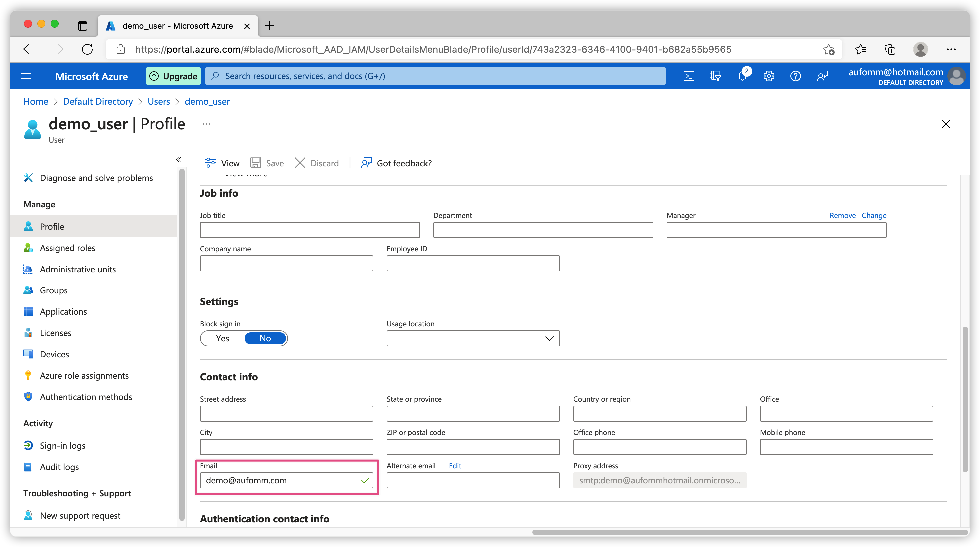This screenshot has height=547, width=980.
Task: Click the help question mark icon
Action: tap(795, 76)
